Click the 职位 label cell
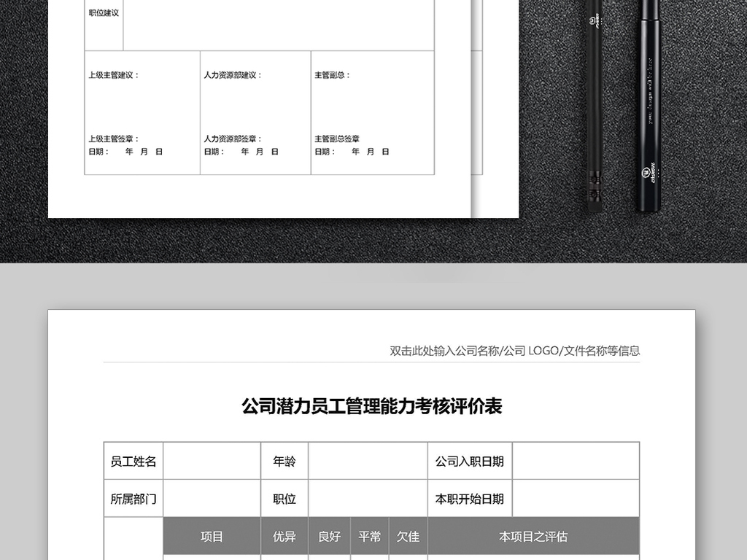The height and width of the screenshot is (560, 747). 284,498
